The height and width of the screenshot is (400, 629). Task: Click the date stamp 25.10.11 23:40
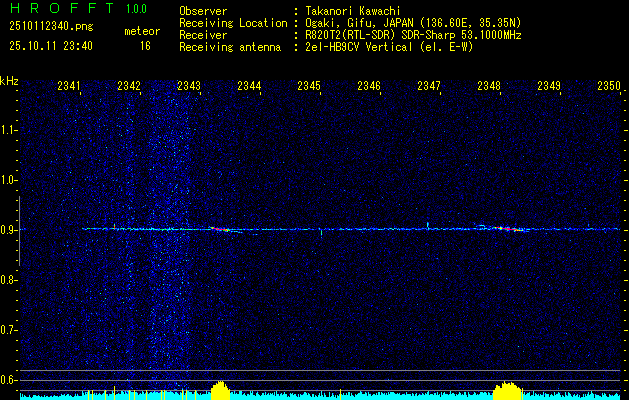click(x=51, y=46)
